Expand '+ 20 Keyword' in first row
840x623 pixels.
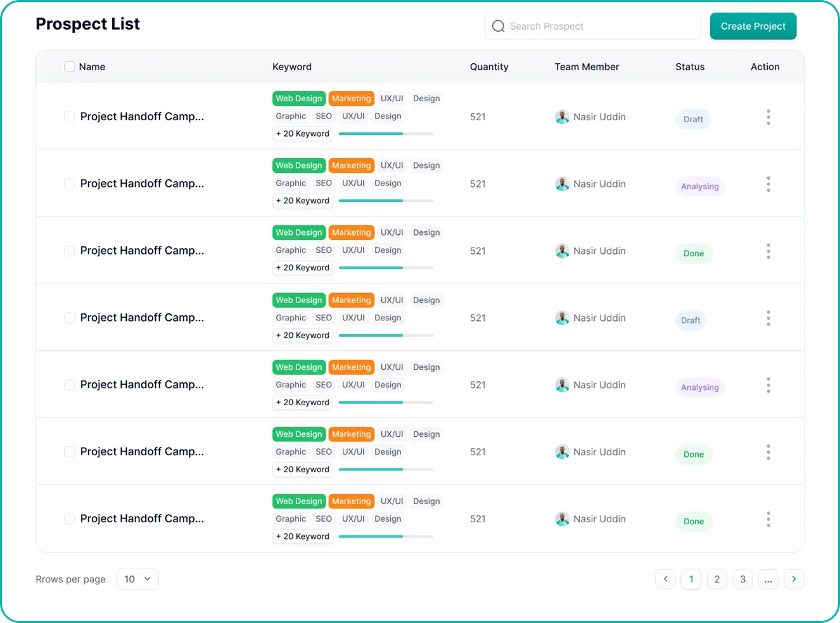point(303,134)
